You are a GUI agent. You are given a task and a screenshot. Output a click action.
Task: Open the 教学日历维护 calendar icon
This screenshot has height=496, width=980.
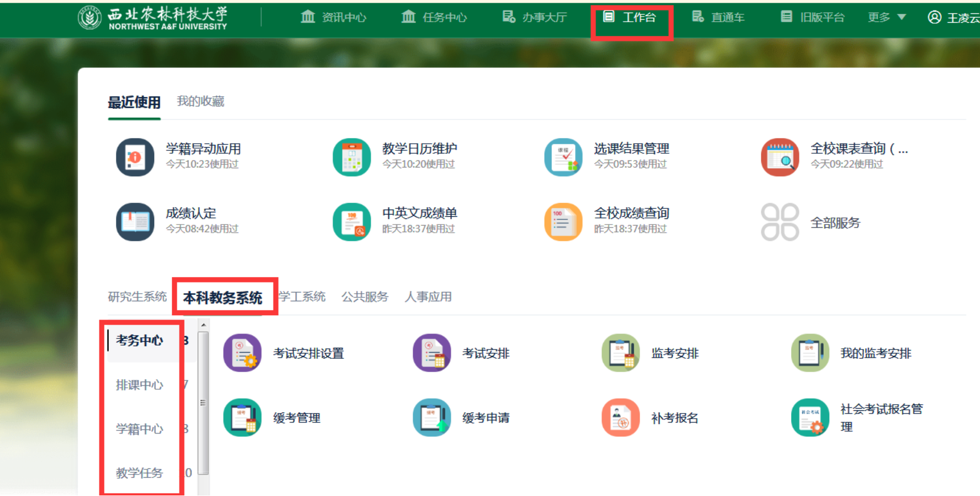click(351, 157)
